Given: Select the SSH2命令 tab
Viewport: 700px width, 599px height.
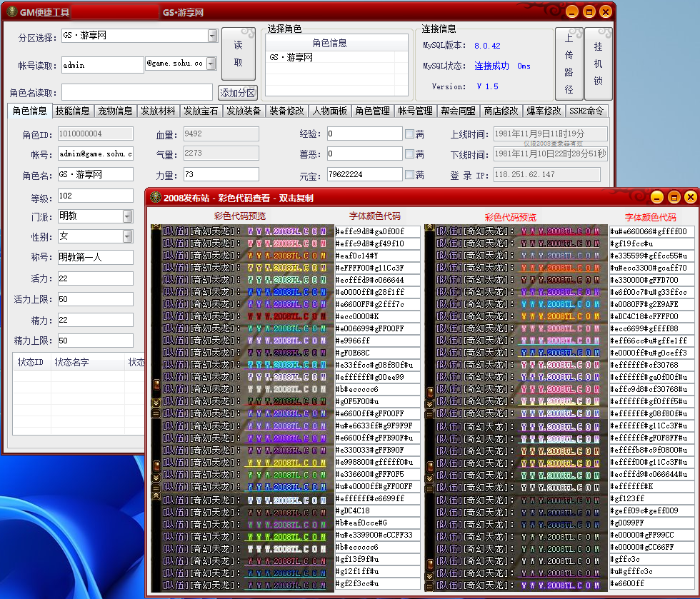Looking at the screenshot, I should (587, 111).
